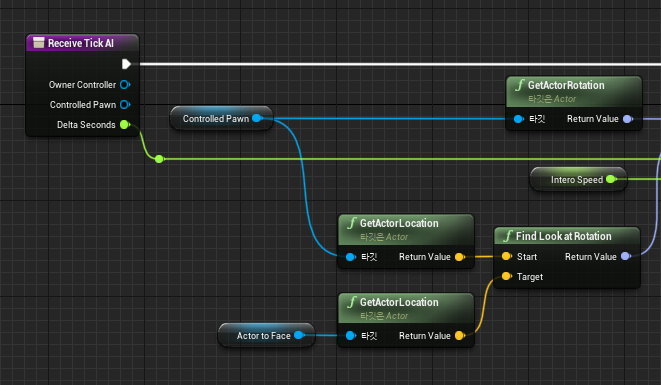Screen dimensions: 661x385
Task: Click the green reroute node on the Delta Seconds wire
Action: click(159, 159)
